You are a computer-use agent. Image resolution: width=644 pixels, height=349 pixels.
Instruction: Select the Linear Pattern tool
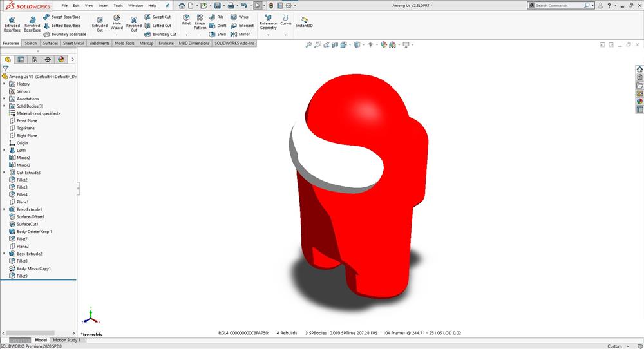pos(200,22)
